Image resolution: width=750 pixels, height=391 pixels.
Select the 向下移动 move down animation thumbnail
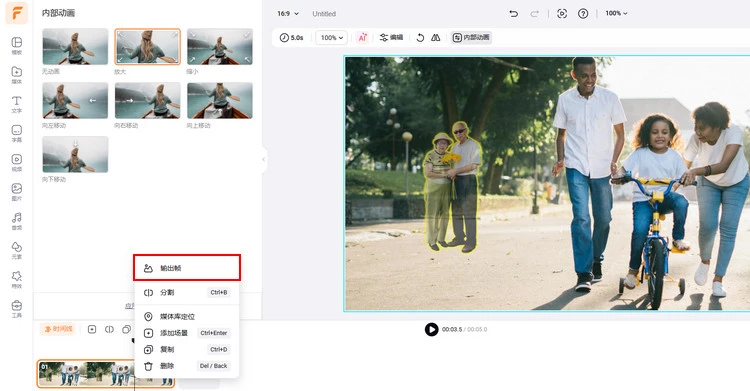click(75, 154)
